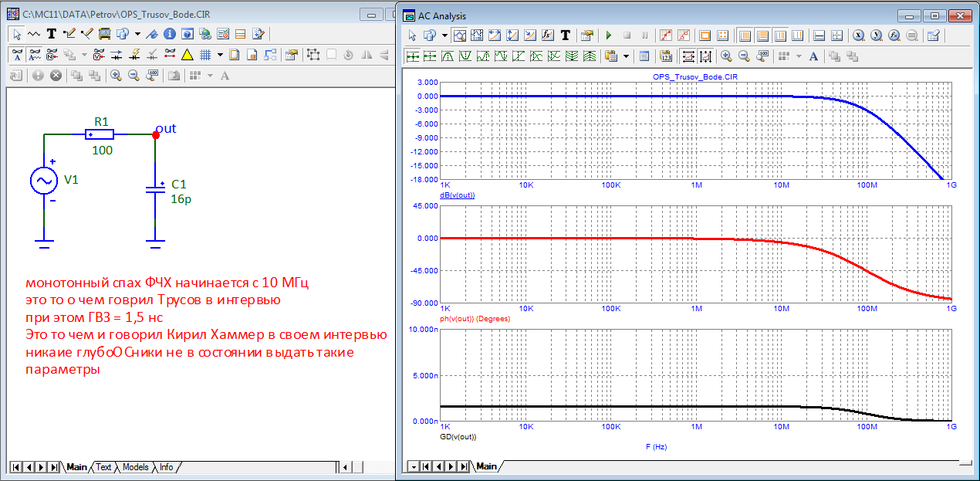Click the yellow triangle icon in schematic toolbar
980x481 pixels.
tap(187, 55)
